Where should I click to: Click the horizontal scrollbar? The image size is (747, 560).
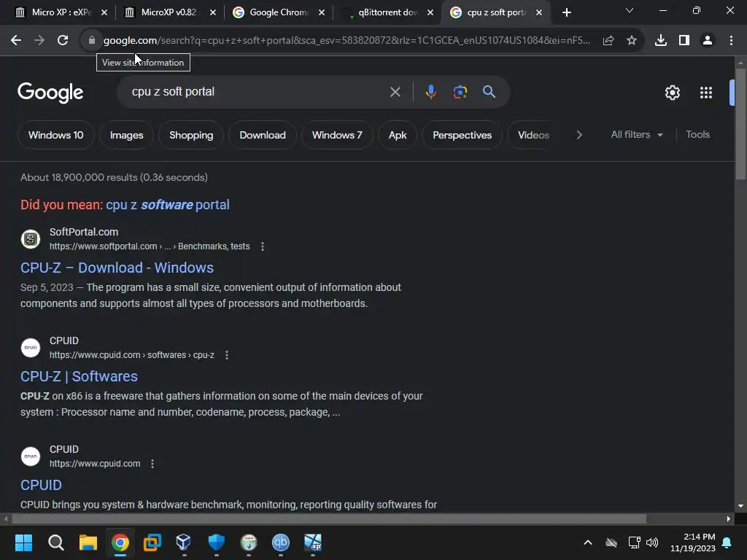[329, 519]
